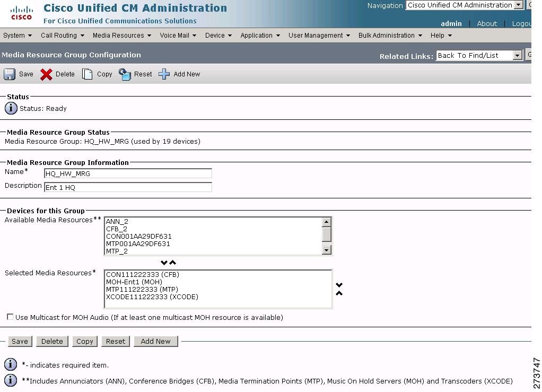Select XCODE111222333 (XCODE) in selected list
This screenshot has width=542, height=392.
point(152,297)
